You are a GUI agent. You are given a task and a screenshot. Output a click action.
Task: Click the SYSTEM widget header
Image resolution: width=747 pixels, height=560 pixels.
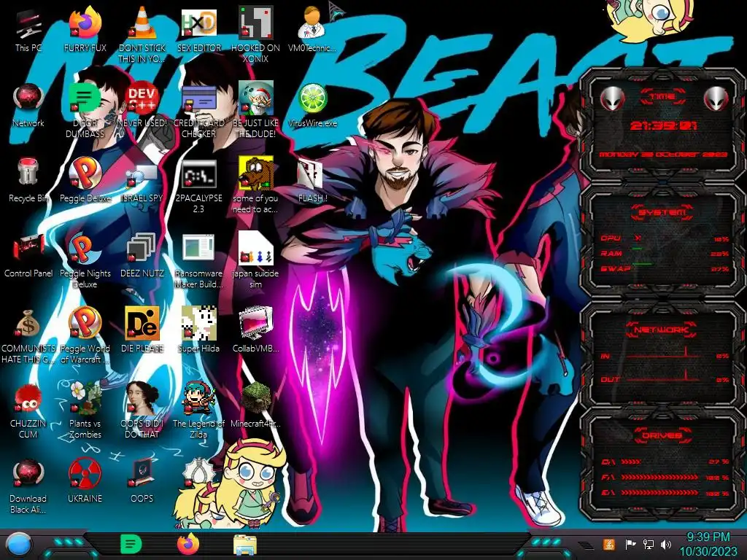(662, 212)
